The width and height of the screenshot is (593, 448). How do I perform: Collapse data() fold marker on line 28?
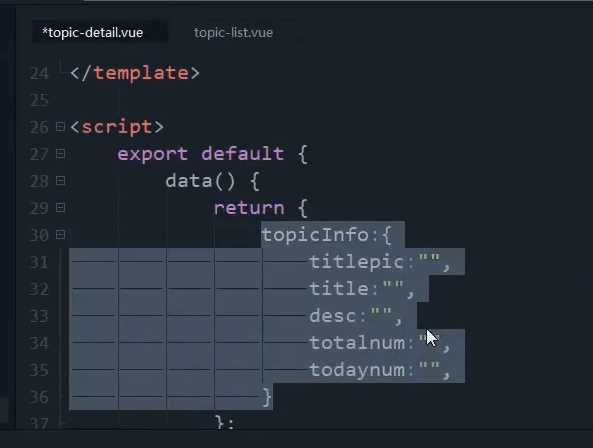(60, 181)
